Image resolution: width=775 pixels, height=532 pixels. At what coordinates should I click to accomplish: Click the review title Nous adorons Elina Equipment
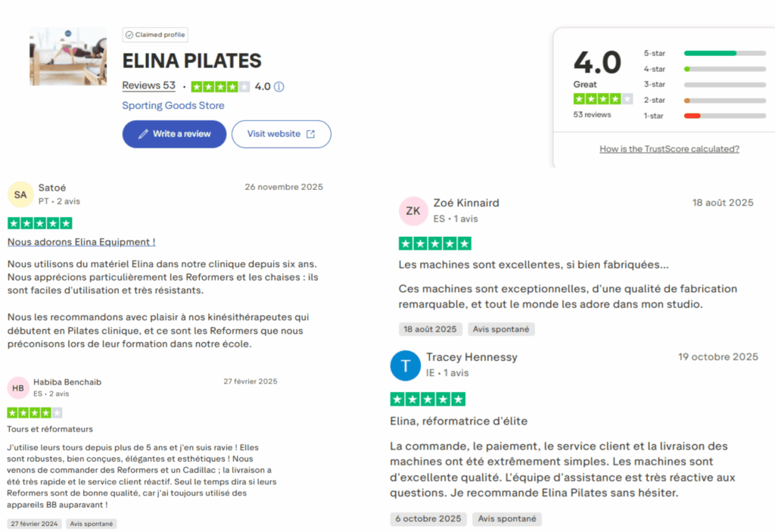pyautogui.click(x=81, y=241)
